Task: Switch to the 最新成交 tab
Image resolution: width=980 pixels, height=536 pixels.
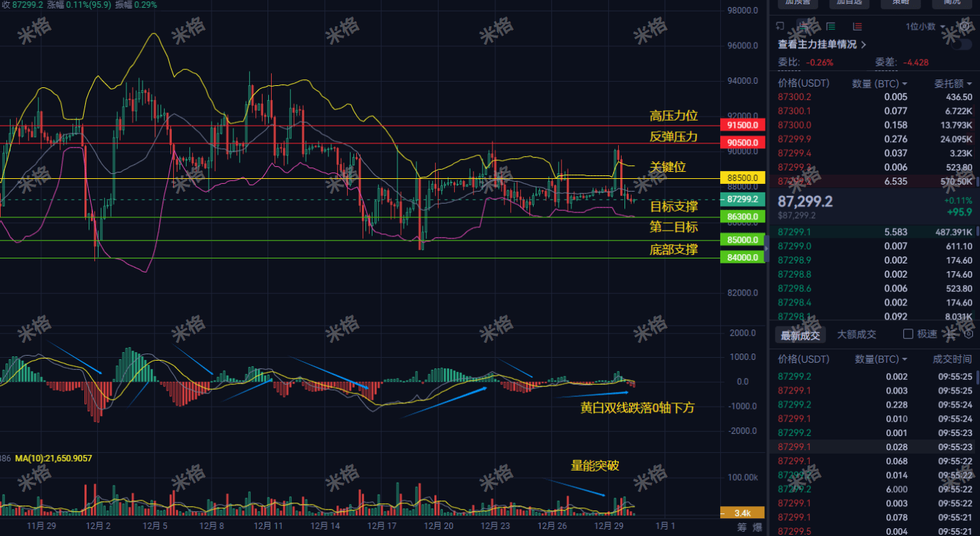Action: [800, 334]
